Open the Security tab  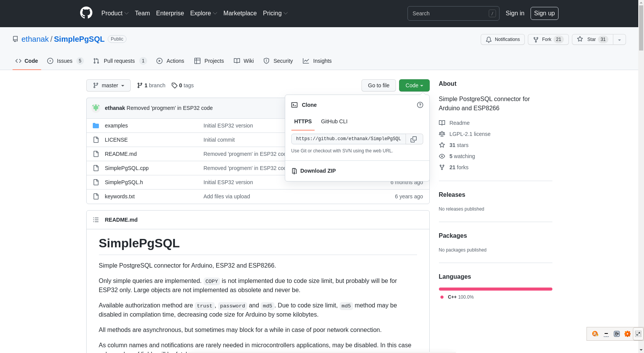(278, 61)
